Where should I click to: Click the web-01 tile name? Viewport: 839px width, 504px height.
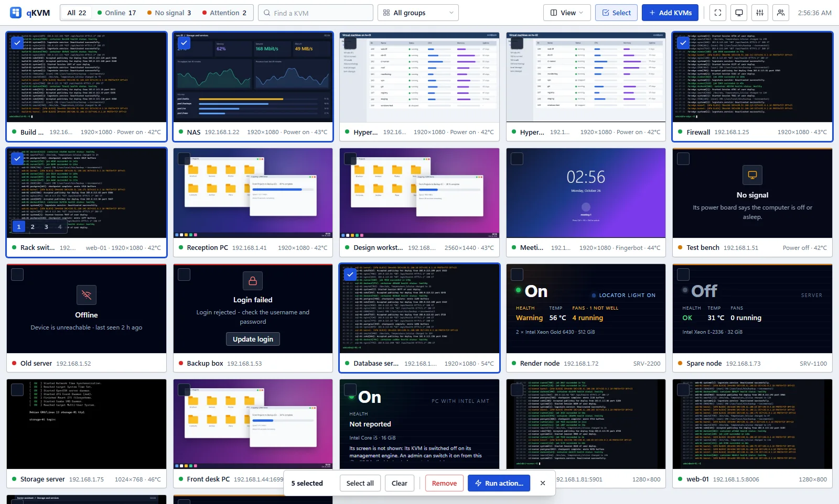pyautogui.click(x=697, y=479)
